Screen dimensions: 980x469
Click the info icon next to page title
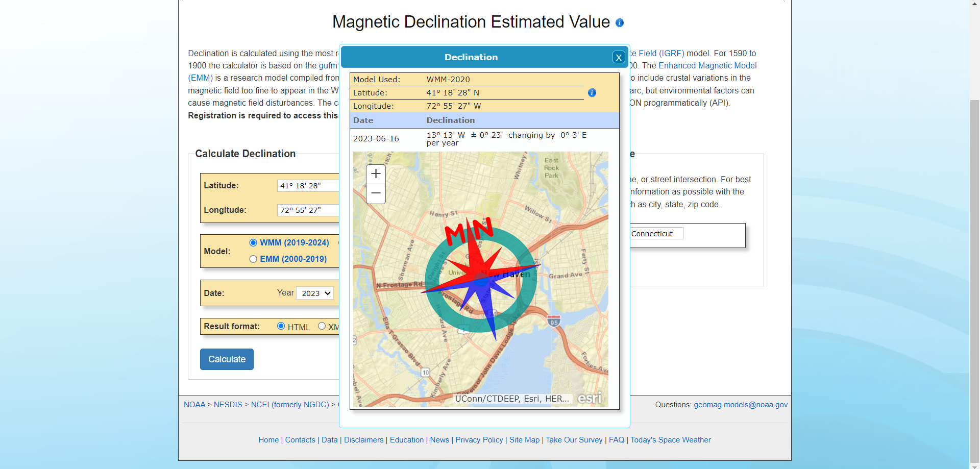coord(619,23)
